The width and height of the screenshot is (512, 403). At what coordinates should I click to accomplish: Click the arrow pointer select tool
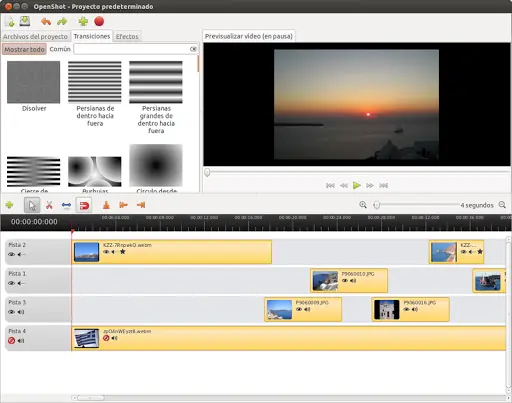point(32,205)
